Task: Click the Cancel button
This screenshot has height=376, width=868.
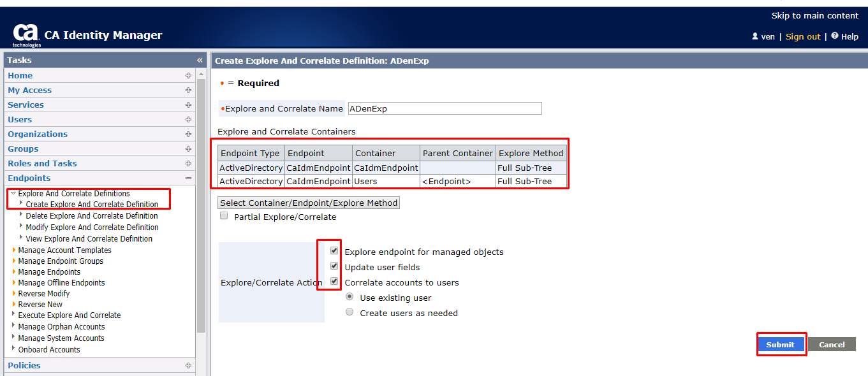Action: tap(832, 345)
